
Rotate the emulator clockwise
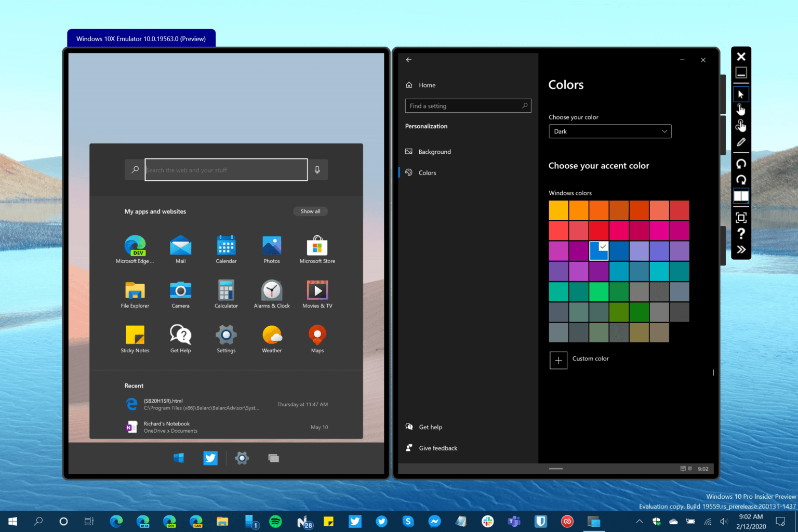click(x=741, y=179)
